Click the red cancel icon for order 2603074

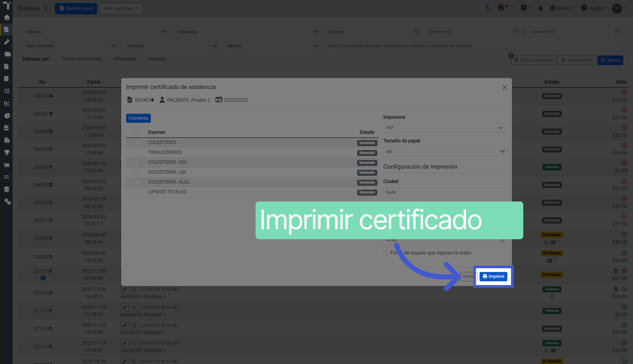624,92
